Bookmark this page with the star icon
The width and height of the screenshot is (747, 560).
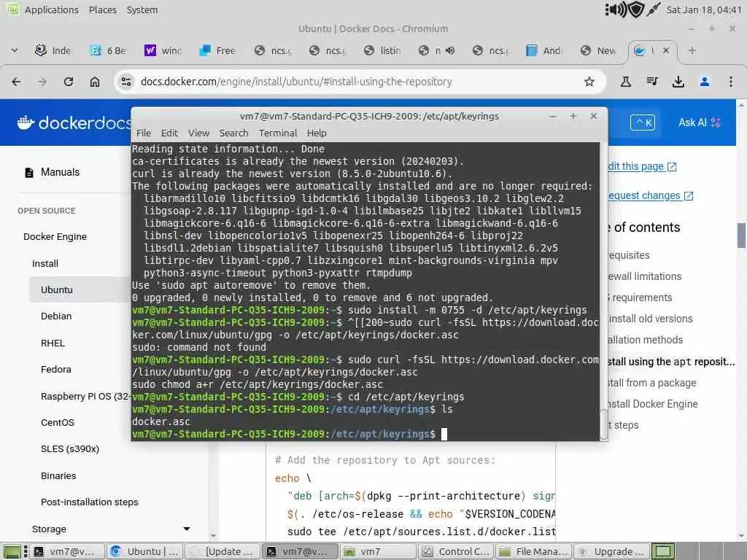pyautogui.click(x=589, y=82)
